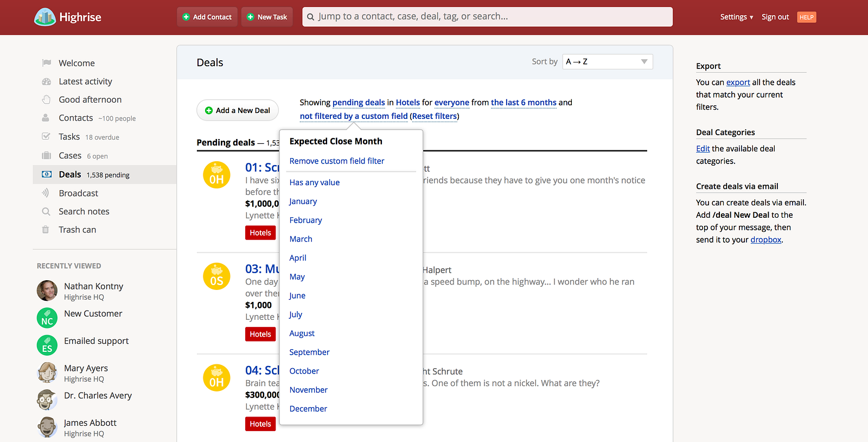The height and width of the screenshot is (442, 868).
Task: Click Add a New Deal button
Action: point(238,110)
